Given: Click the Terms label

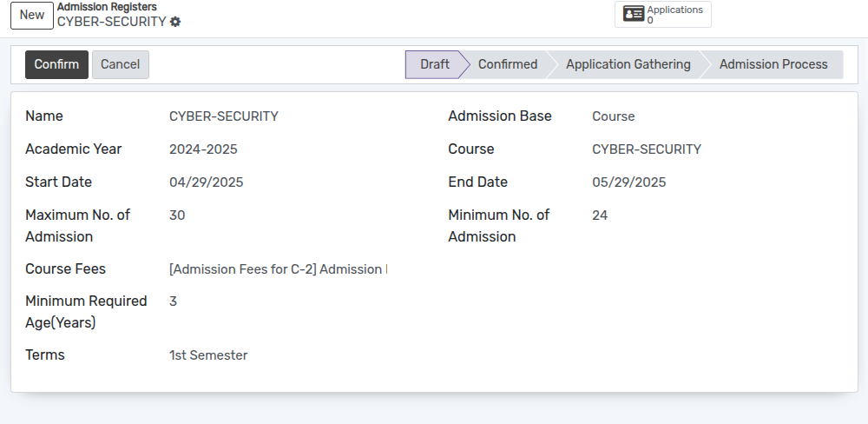Looking at the screenshot, I should [45, 354].
